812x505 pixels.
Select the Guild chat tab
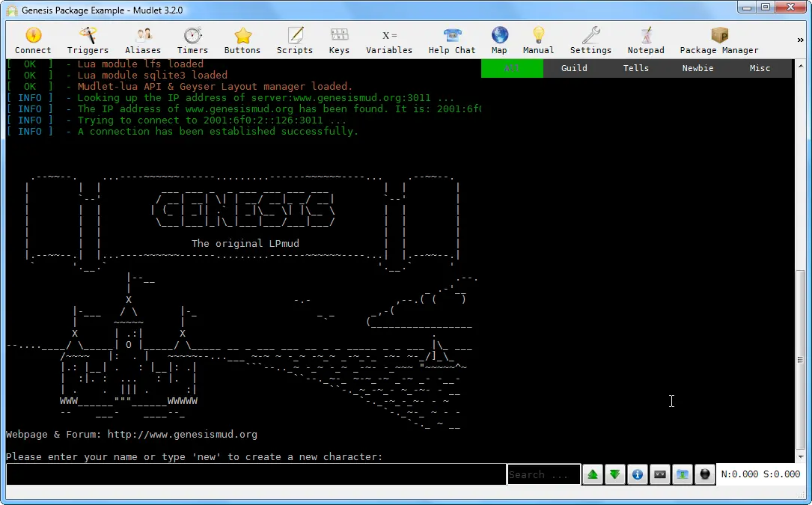pyautogui.click(x=574, y=68)
